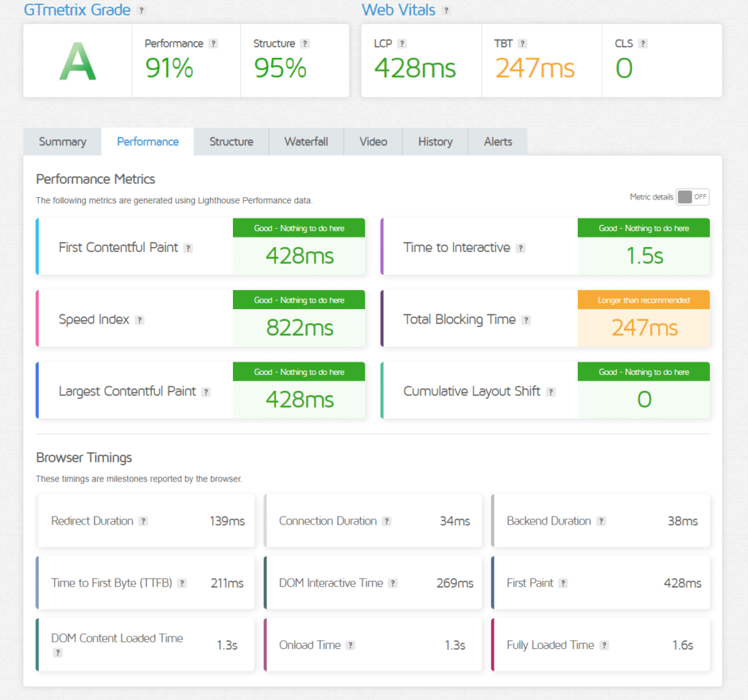Click help icon for DOM Interactive Time

[x=392, y=583]
